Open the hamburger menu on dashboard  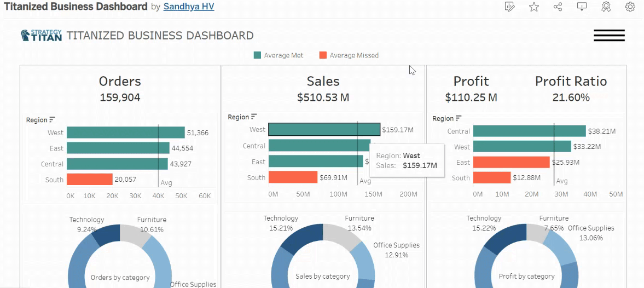tap(609, 36)
